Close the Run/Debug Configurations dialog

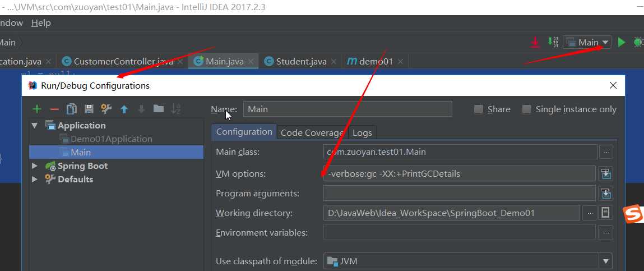click(613, 85)
